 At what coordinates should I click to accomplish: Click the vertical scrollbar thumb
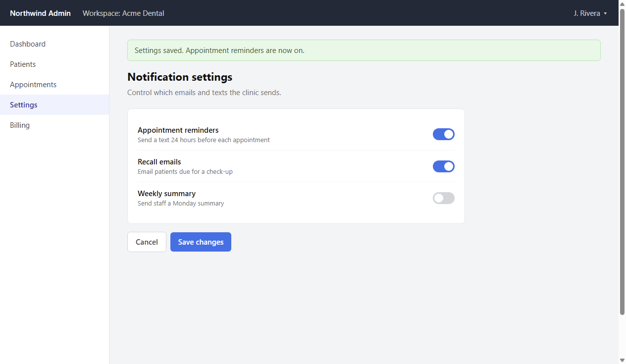[x=622, y=161]
